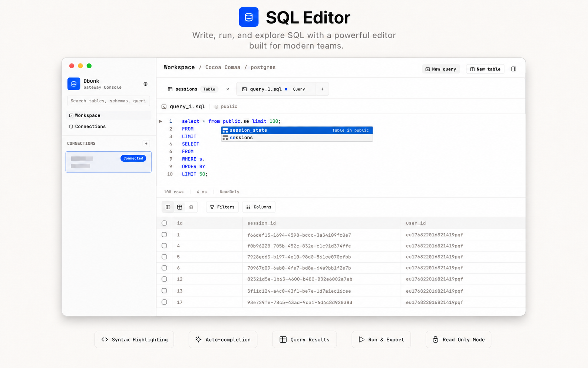Image resolution: width=588 pixels, height=368 pixels.
Task: Place cursor on ORDER BY line
Action: 193,167
